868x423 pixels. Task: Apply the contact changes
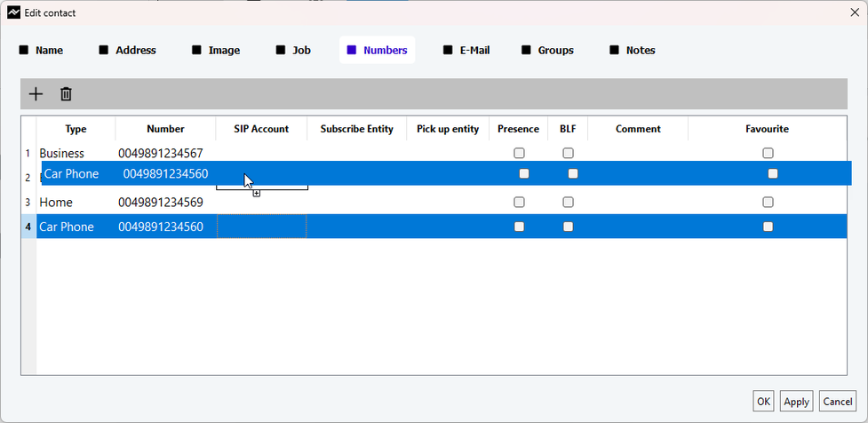[x=797, y=402]
